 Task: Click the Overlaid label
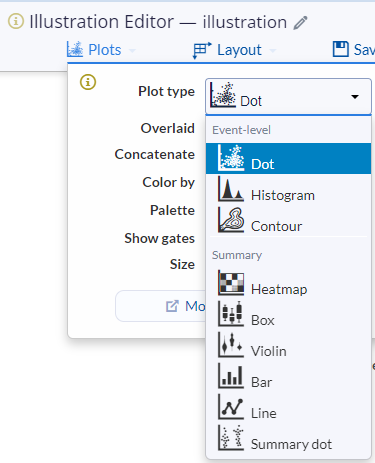point(168,128)
